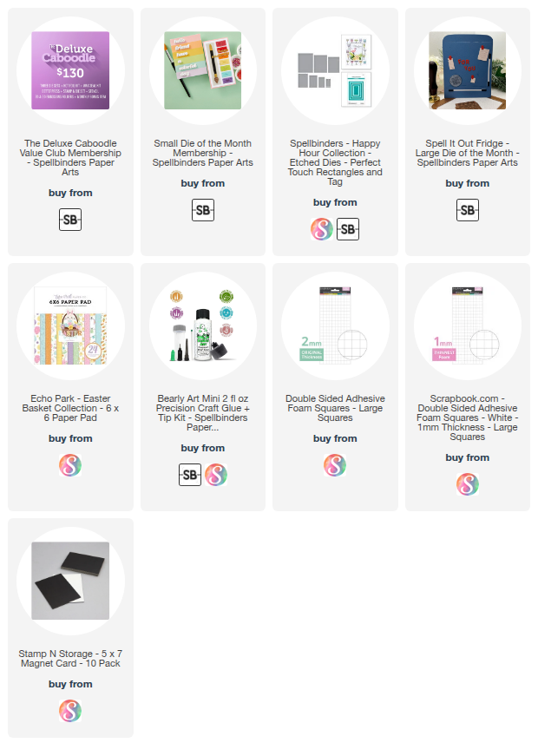Click SB icon under Perfect Touch Rectangles and Tag
Viewport: 538px width, 756px height.
pos(348,229)
